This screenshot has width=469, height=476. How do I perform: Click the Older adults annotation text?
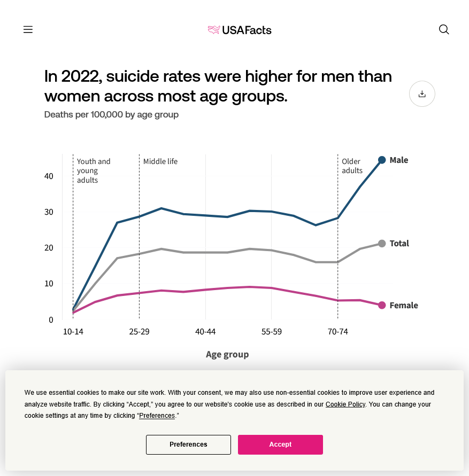tap(352, 166)
